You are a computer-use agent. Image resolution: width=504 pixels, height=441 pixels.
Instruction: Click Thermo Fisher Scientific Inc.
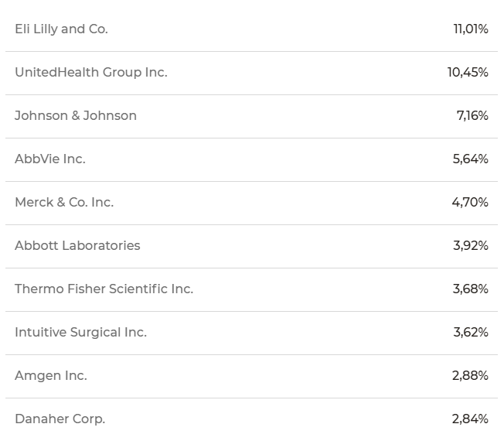[x=104, y=289]
